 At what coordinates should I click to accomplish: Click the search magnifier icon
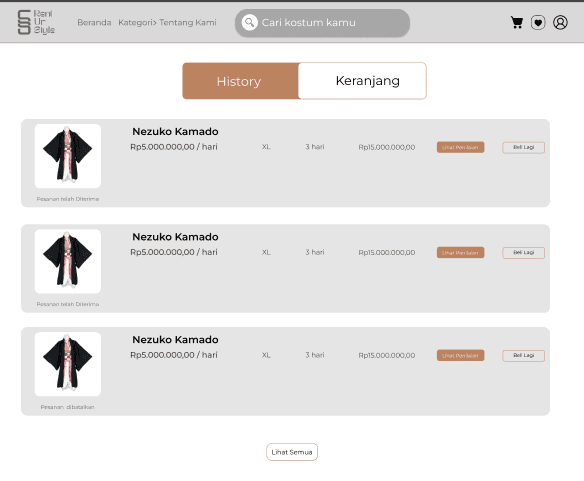click(250, 23)
